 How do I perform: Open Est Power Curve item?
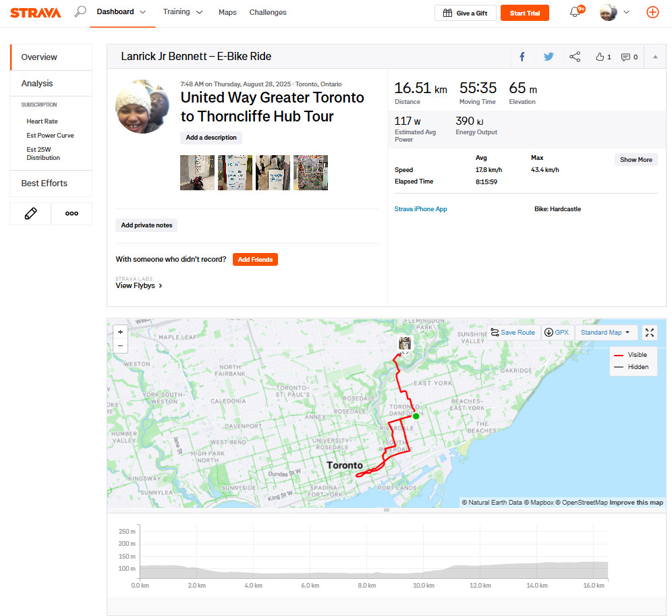point(50,136)
